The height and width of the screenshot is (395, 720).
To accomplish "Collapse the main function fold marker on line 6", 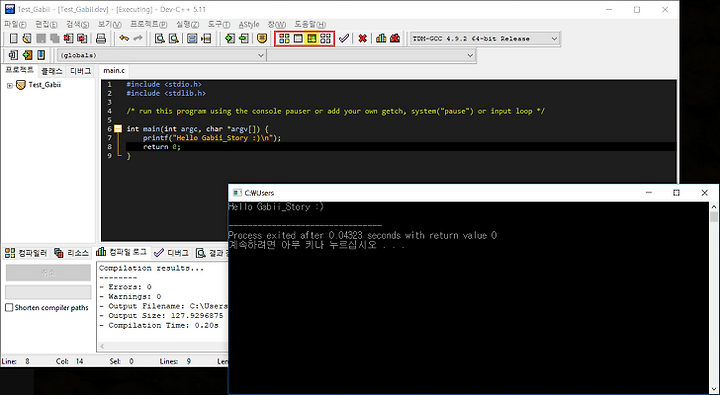I will tap(118, 129).
